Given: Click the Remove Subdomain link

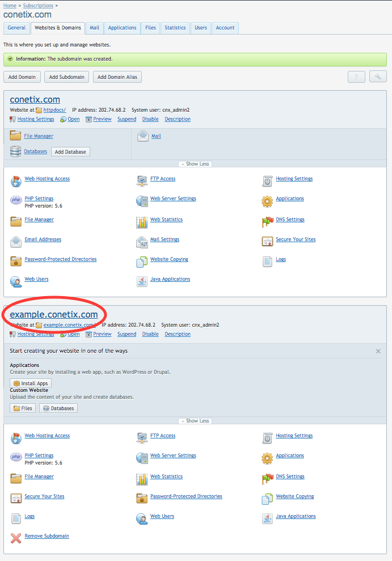Looking at the screenshot, I should point(47,535).
